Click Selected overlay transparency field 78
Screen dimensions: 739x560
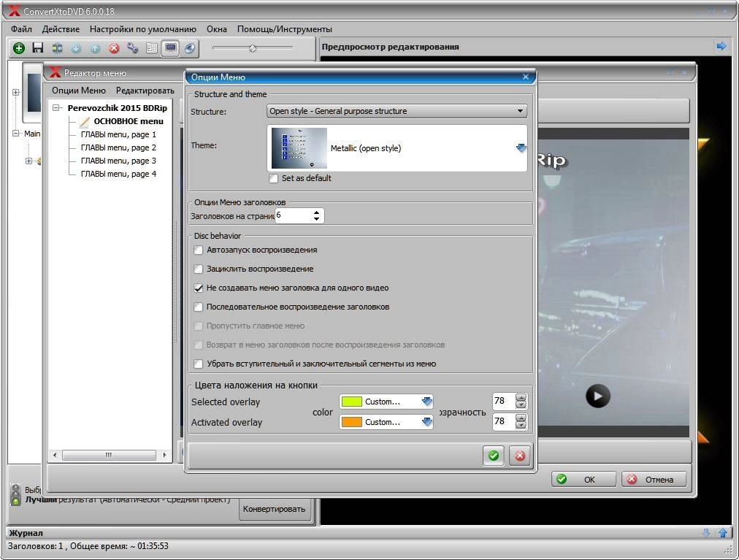(504, 401)
